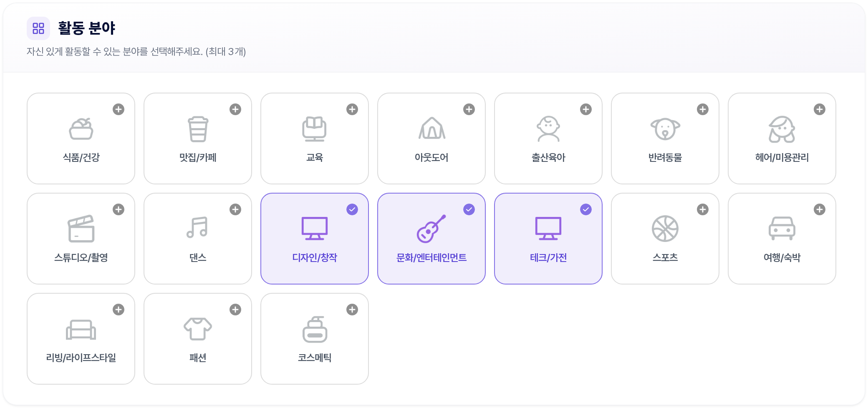Select the 아웃도어 tent icon
The height and width of the screenshot is (408, 868).
coord(431,128)
